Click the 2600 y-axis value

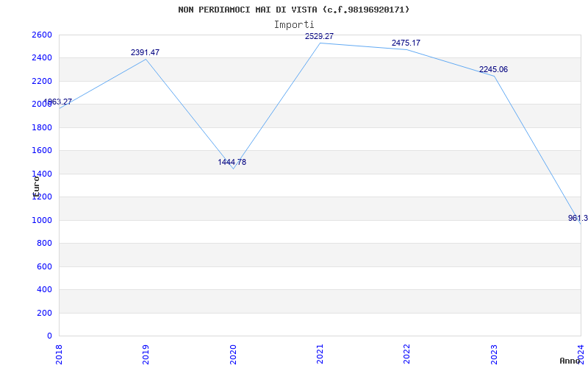pyautogui.click(x=42, y=35)
